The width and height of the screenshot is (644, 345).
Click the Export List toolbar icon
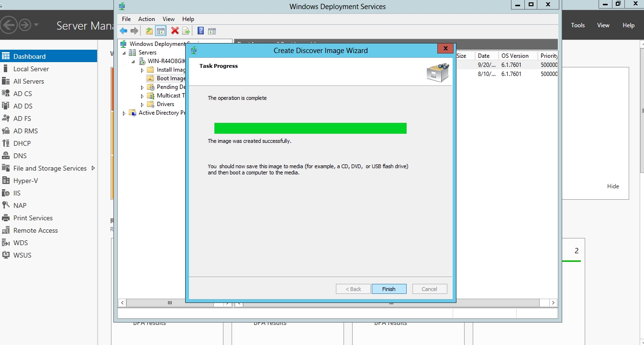(x=186, y=31)
